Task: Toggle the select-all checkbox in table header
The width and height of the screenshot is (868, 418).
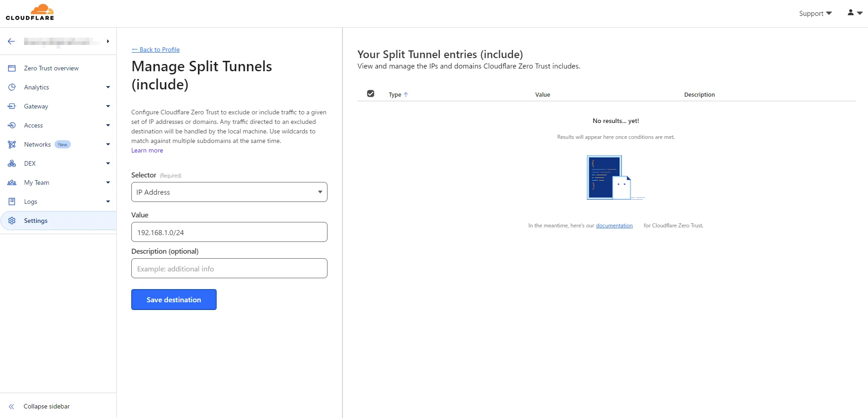Action: coord(371,93)
